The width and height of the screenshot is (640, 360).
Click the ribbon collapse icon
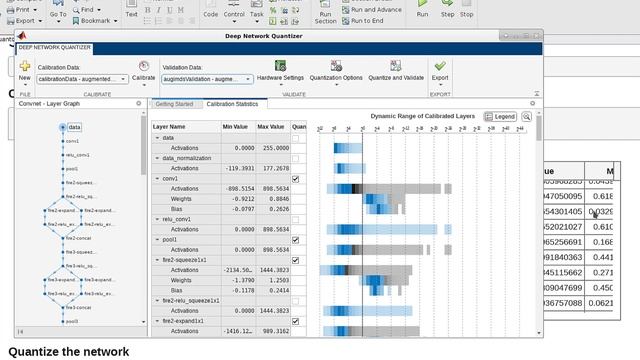pyautogui.click(x=537, y=93)
